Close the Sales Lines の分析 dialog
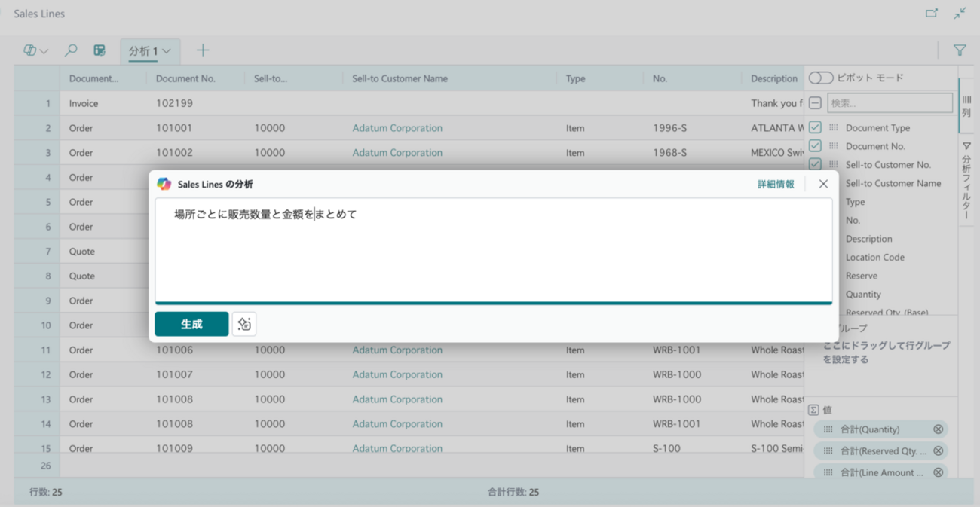This screenshot has height=507, width=980. tap(823, 184)
